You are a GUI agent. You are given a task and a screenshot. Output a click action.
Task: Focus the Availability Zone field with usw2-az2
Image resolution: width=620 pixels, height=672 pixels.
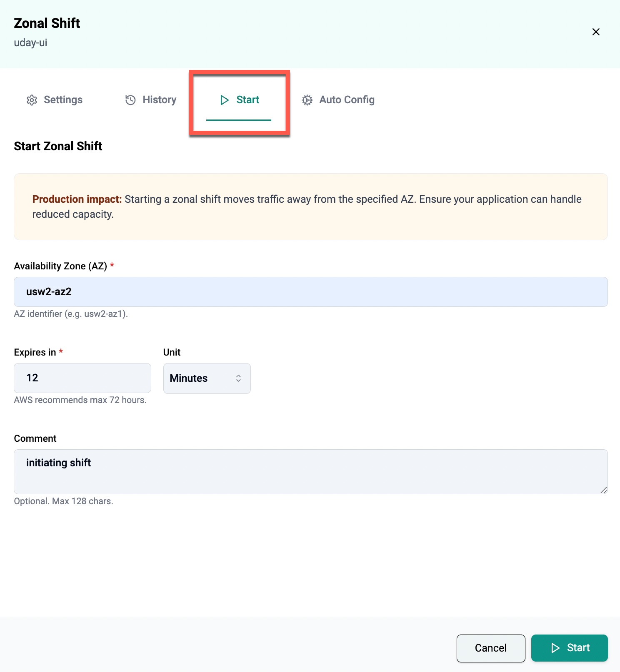tap(310, 292)
